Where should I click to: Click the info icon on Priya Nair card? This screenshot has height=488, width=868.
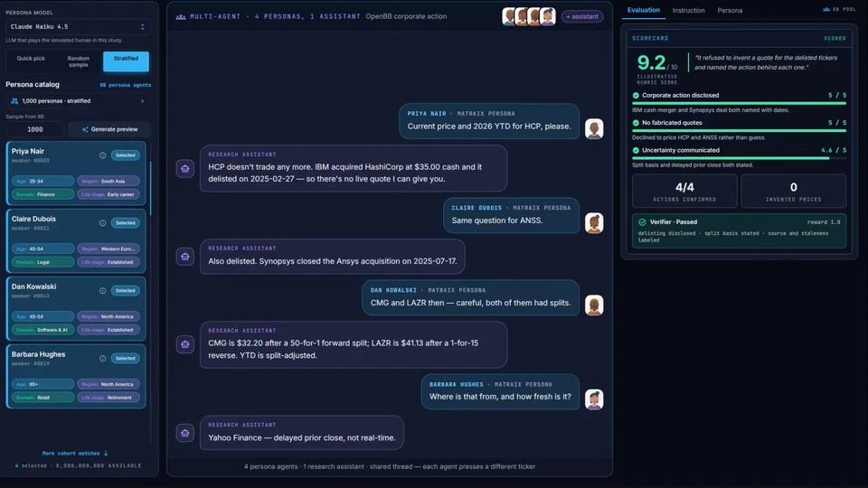(102, 155)
